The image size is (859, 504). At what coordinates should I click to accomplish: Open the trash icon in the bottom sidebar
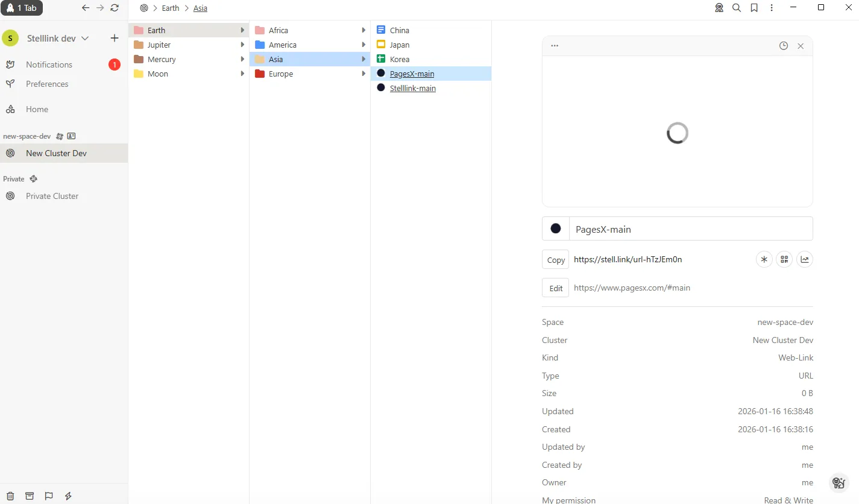pyautogui.click(x=10, y=496)
